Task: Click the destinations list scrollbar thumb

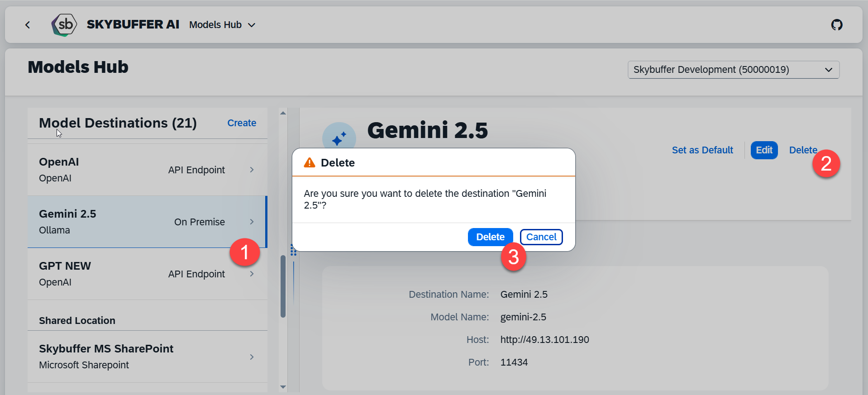Action: (x=283, y=286)
